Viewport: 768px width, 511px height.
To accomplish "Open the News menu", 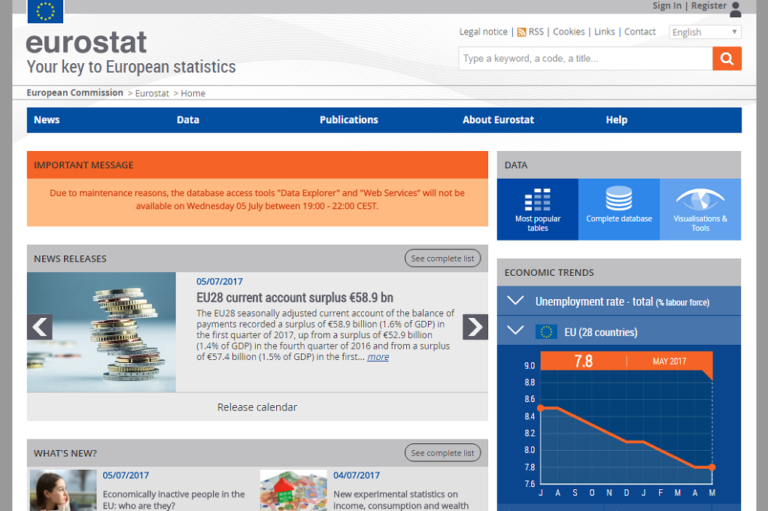I will click(x=47, y=120).
